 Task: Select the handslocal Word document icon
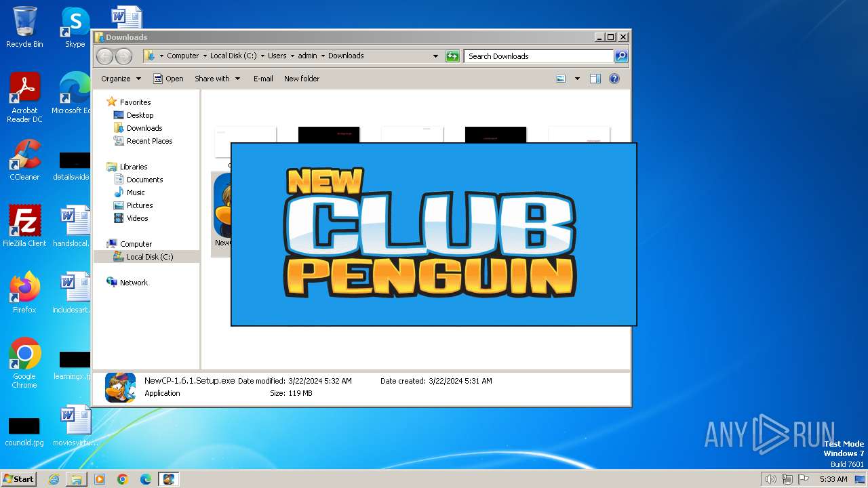(x=72, y=226)
